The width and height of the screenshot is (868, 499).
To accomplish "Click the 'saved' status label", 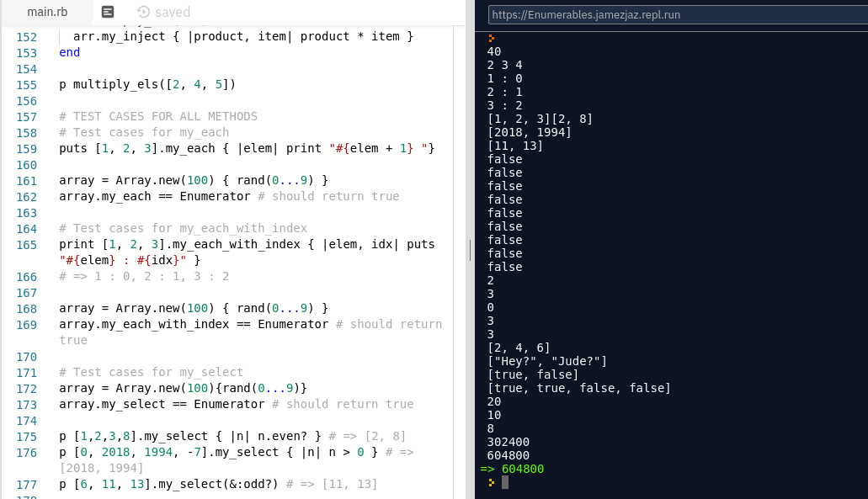I will [172, 12].
